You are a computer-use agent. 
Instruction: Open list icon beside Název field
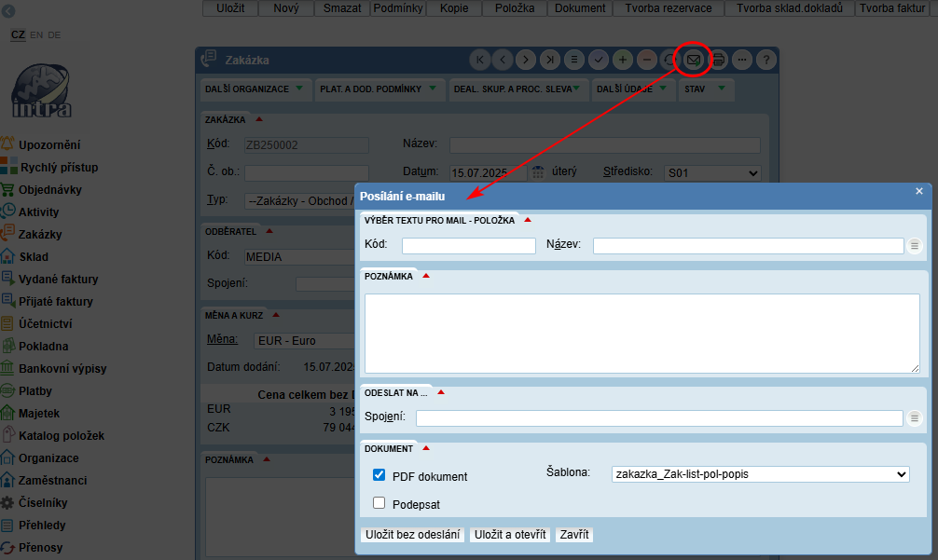[915, 245]
